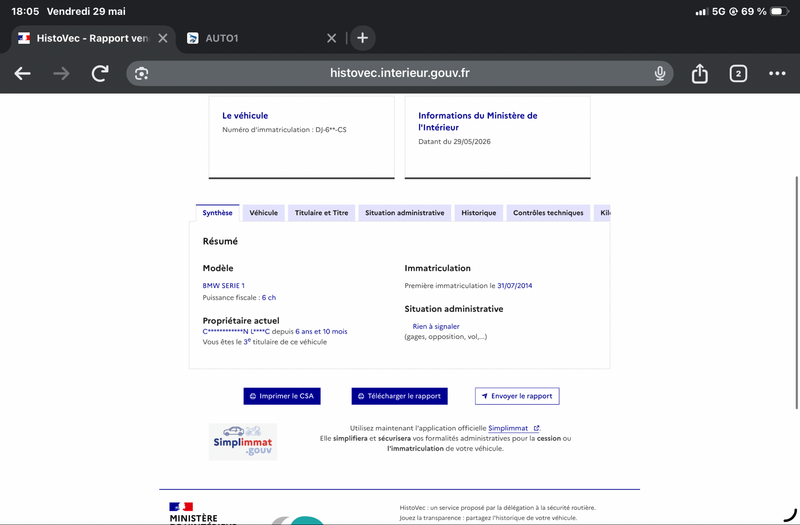Click the Imprimer le CSA button
Viewport: 800px width, 525px height.
[x=282, y=396]
